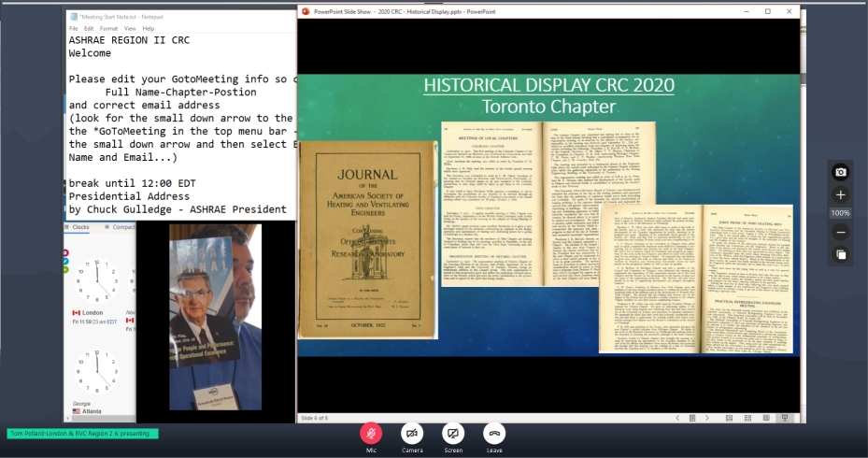Viewport: 868px width, 458px height.
Task: Click the upper open book pages image
Action: [548, 204]
